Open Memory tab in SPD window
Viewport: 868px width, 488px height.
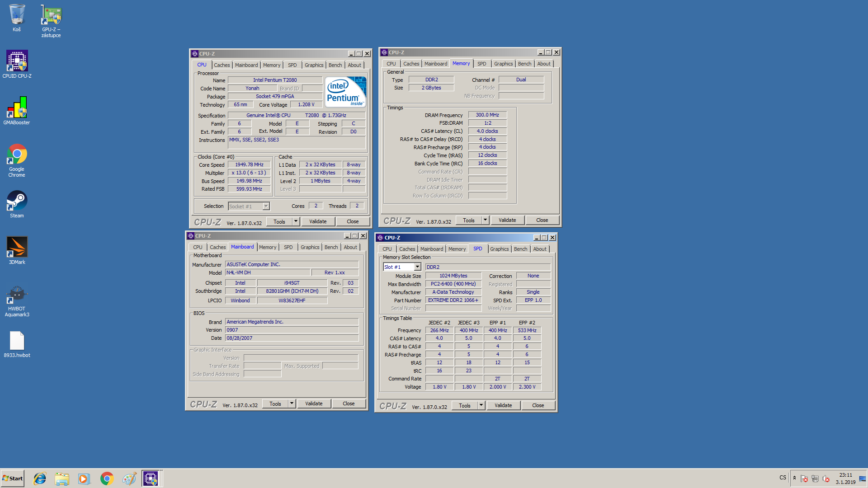coord(457,249)
